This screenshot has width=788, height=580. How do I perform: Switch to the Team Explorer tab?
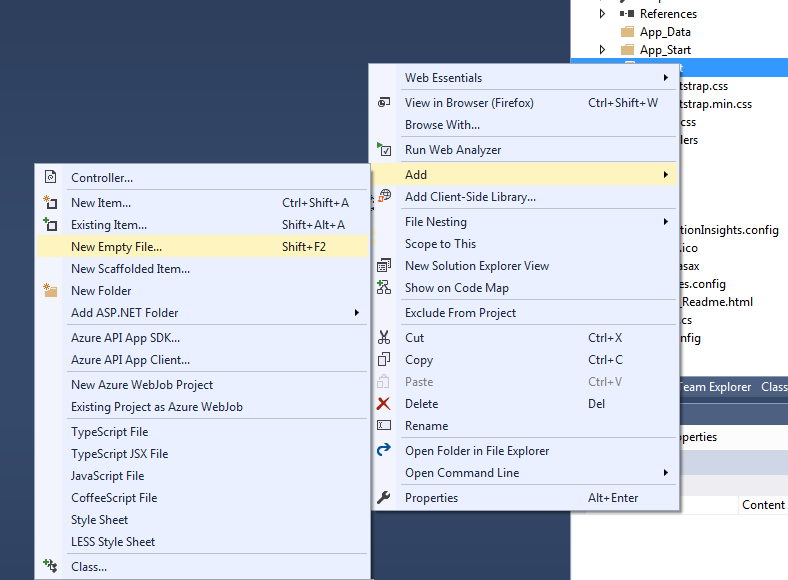pyautogui.click(x=714, y=387)
